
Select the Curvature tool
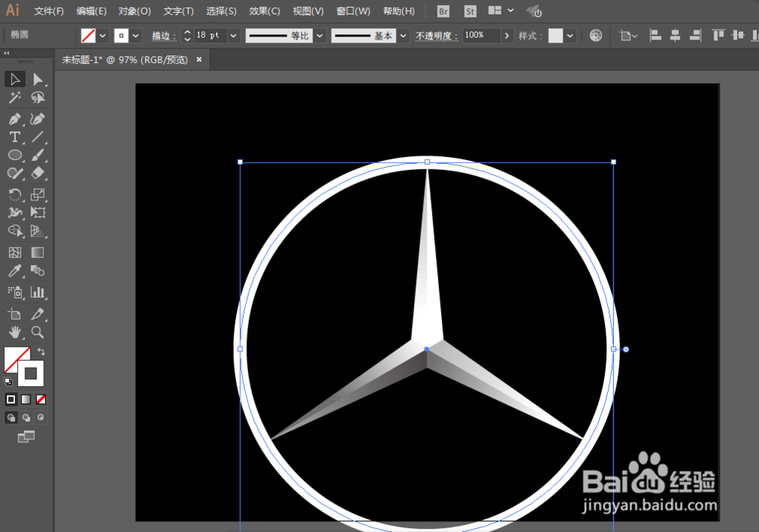coord(38,119)
